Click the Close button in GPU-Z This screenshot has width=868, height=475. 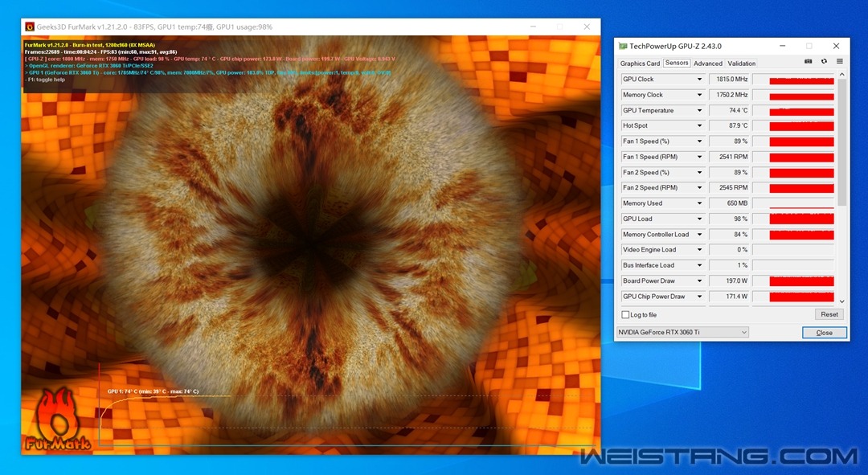point(825,333)
